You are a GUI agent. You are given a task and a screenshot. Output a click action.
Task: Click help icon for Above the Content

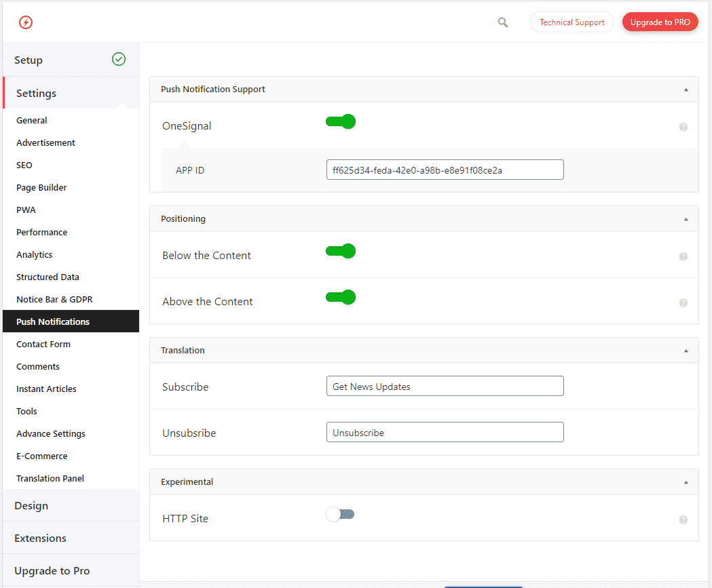683,302
